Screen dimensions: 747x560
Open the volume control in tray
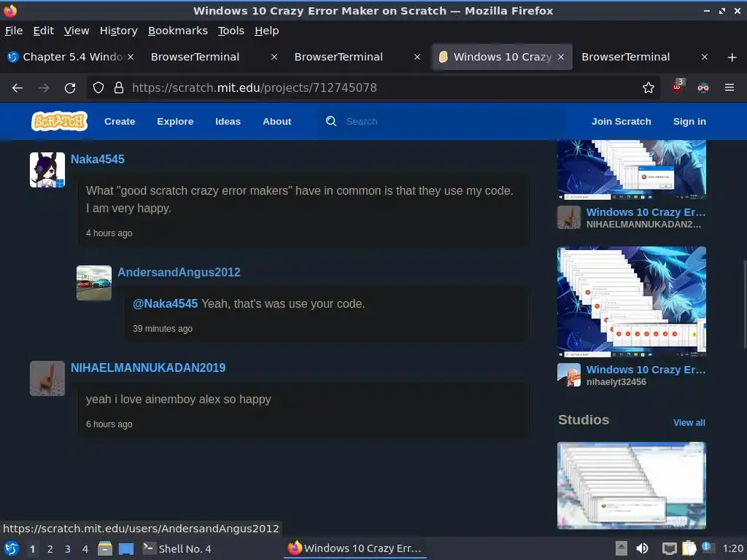click(x=642, y=548)
